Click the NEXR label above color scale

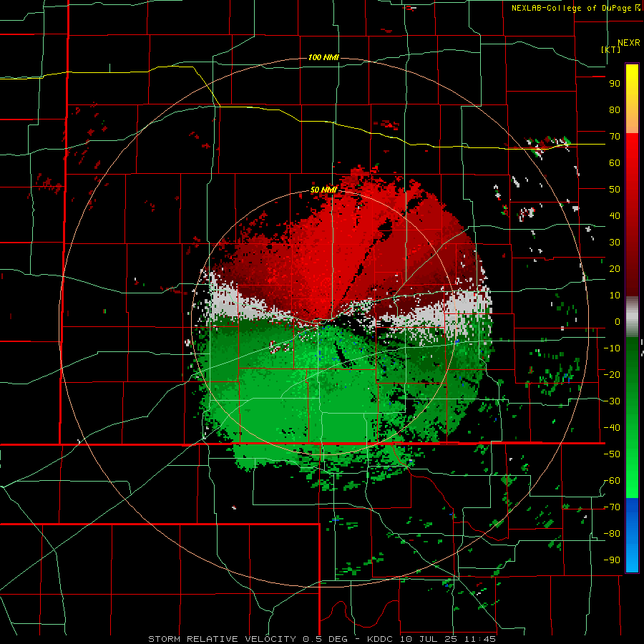(629, 43)
